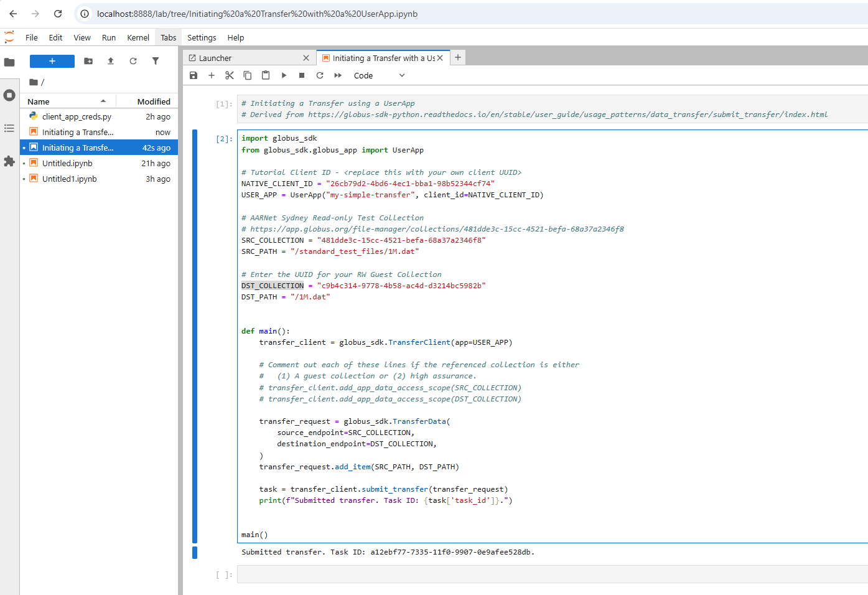This screenshot has width=868, height=595.
Task: Upload files using the upload arrow icon
Action: [110, 60]
